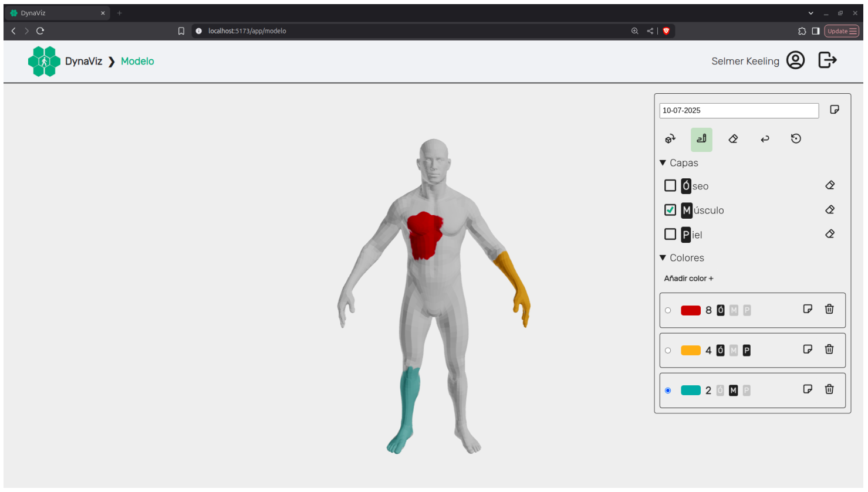868x492 pixels.
Task: Click Añadir color + button
Action: pos(688,279)
